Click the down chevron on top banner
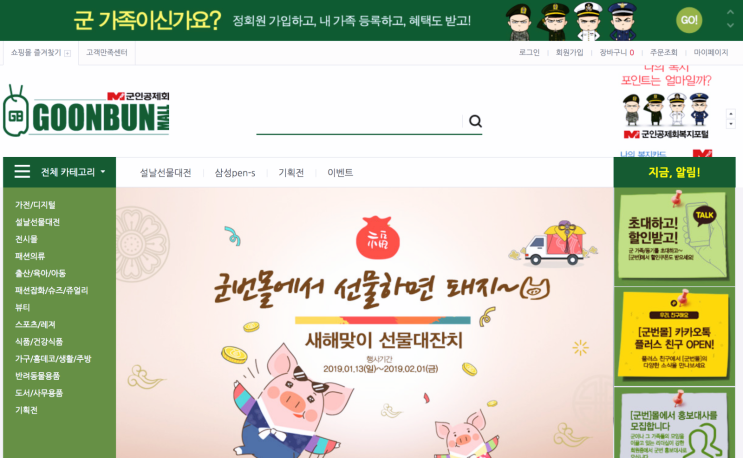This screenshot has width=743, height=458. click(730, 25)
